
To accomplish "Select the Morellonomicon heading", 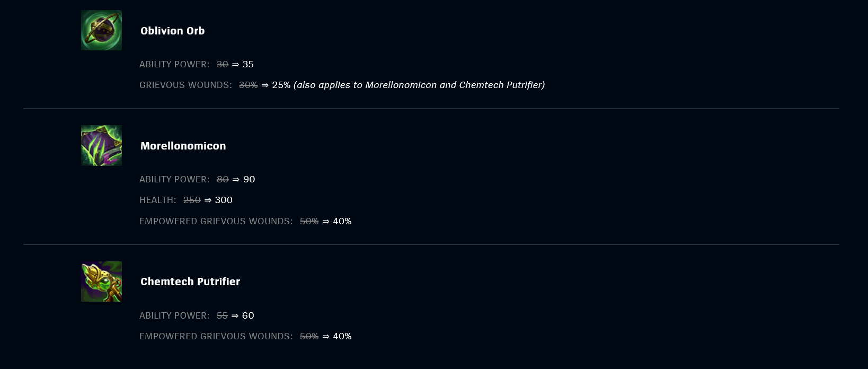I will coord(183,146).
